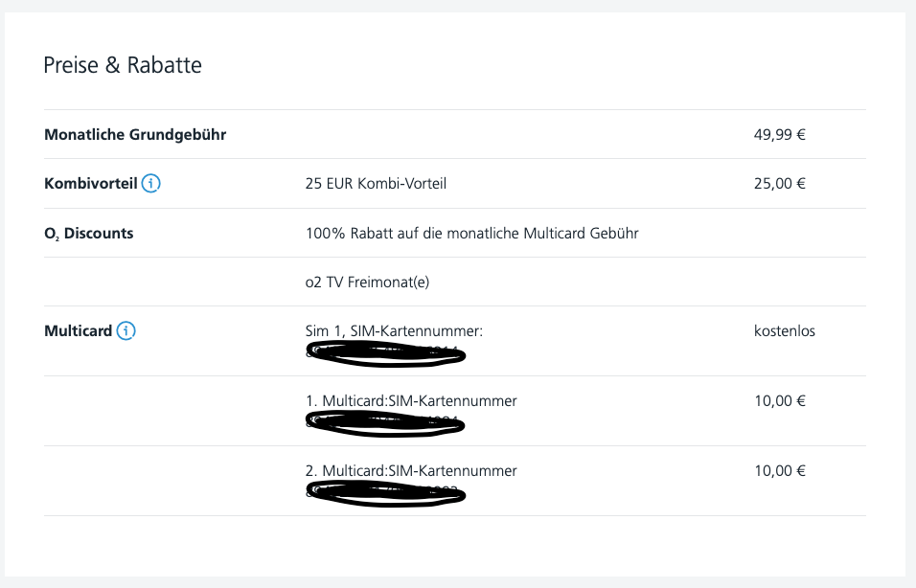
Task: Click the O2 Discounts label
Action: click(x=89, y=233)
